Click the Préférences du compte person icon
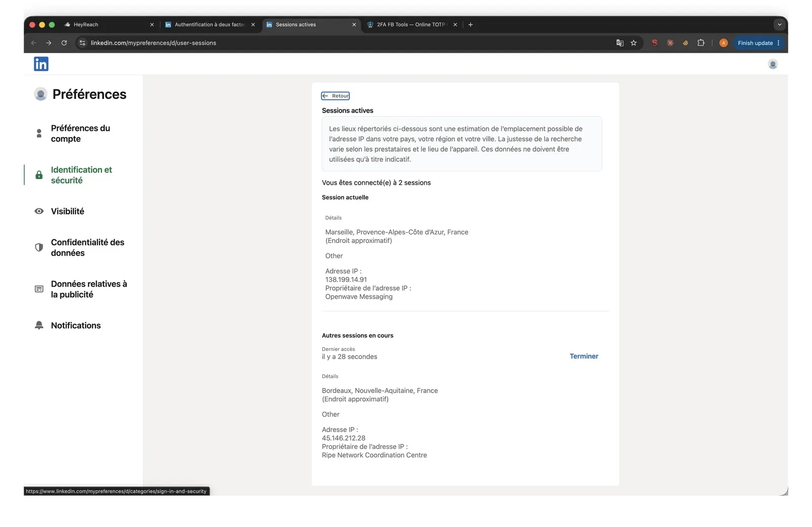The width and height of the screenshot is (812, 527). click(39, 133)
